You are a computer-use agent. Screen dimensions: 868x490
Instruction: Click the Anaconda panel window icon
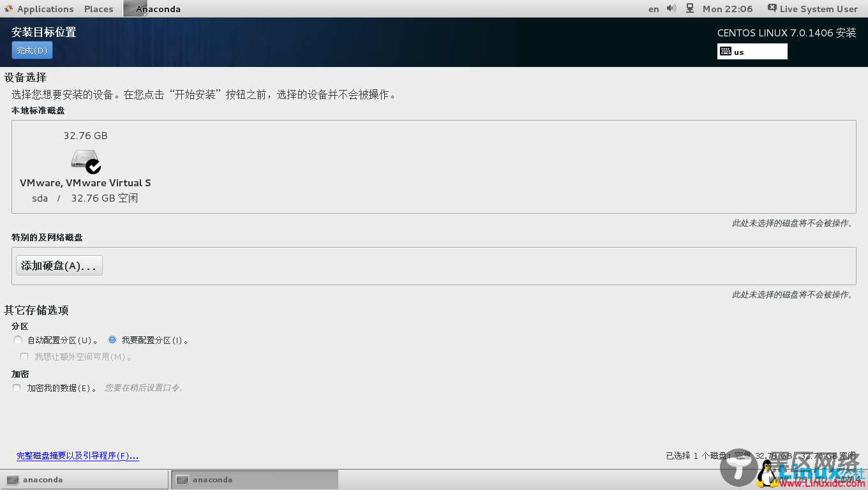click(x=135, y=8)
